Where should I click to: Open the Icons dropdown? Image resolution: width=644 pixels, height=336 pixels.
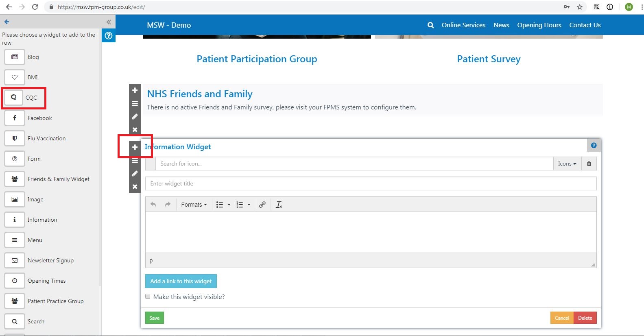pyautogui.click(x=567, y=164)
